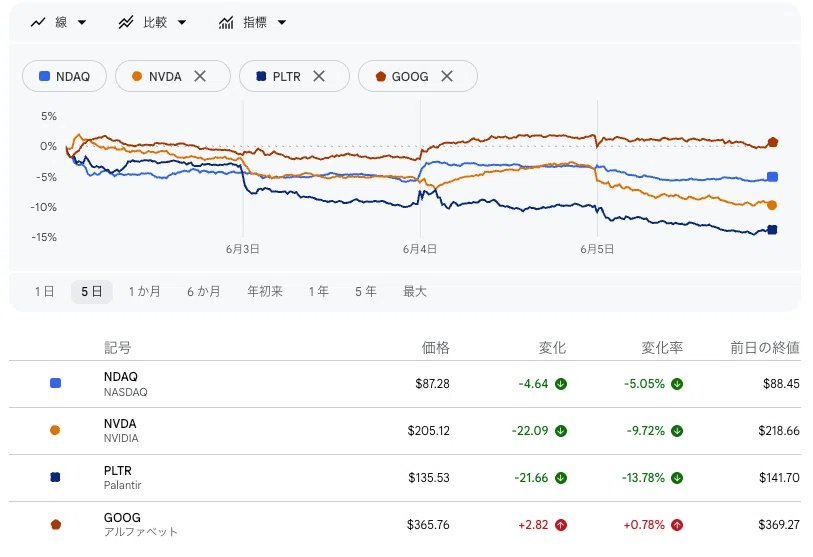Click the orange NVDA chip color circle
Image resolution: width=813 pixels, height=557 pixels.
click(x=137, y=76)
